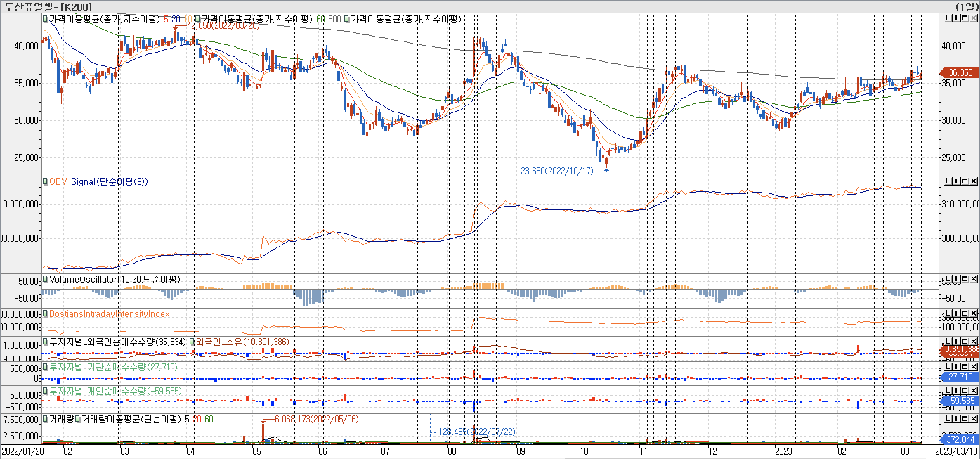This screenshot has width=980, height=459.
Task: Close the 개인순매수수량 panel
Action: click(x=974, y=390)
